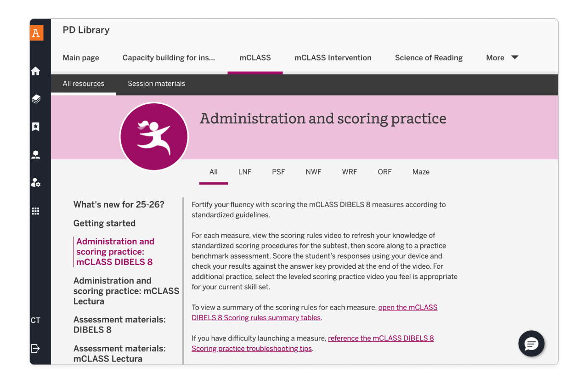Select the PSF measure filter
Viewport: 588px width, 384px height.
(x=278, y=172)
